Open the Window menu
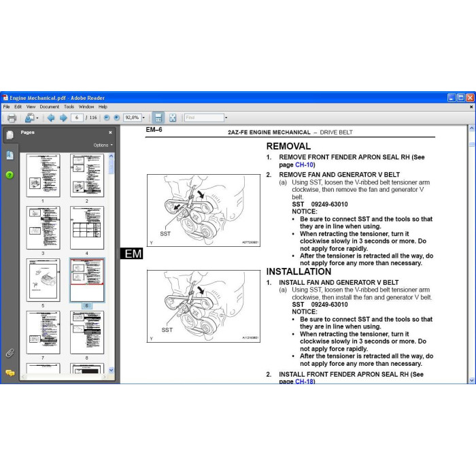Screen dimensions: 476x476 (x=86, y=107)
